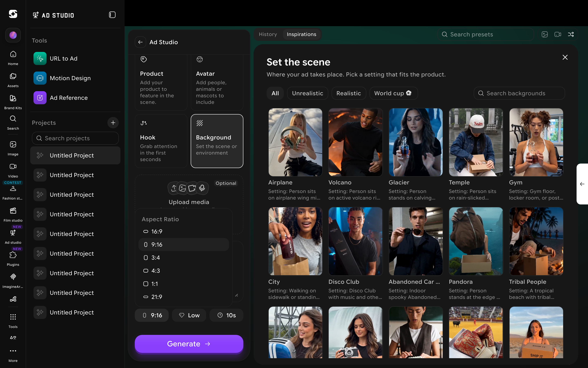Open Film studio in left rail
This screenshot has height=368, width=588.
[x=13, y=215]
